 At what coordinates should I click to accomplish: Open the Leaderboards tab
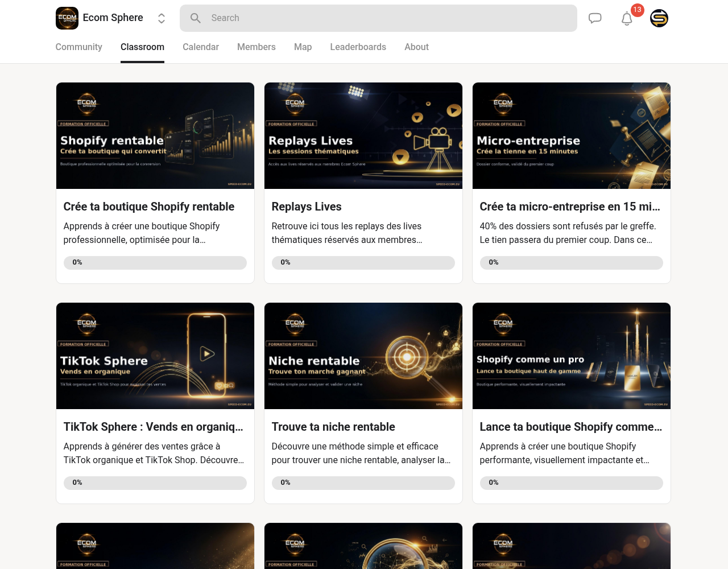coord(358,47)
